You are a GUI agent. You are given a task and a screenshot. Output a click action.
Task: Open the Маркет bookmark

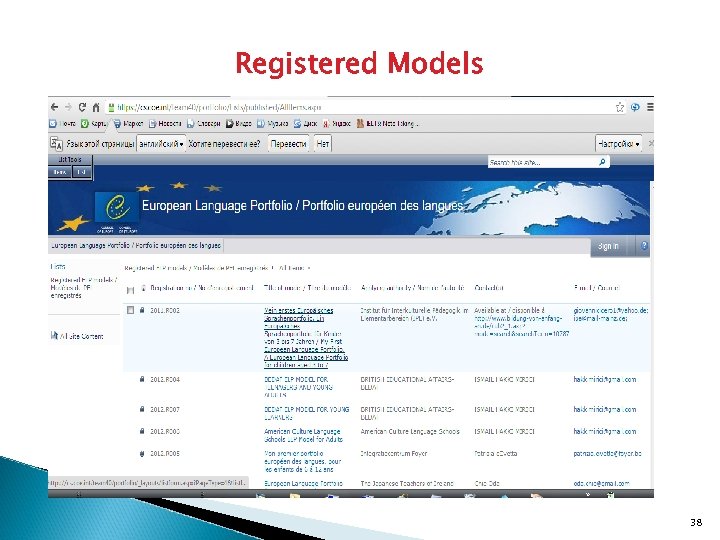coord(128,124)
